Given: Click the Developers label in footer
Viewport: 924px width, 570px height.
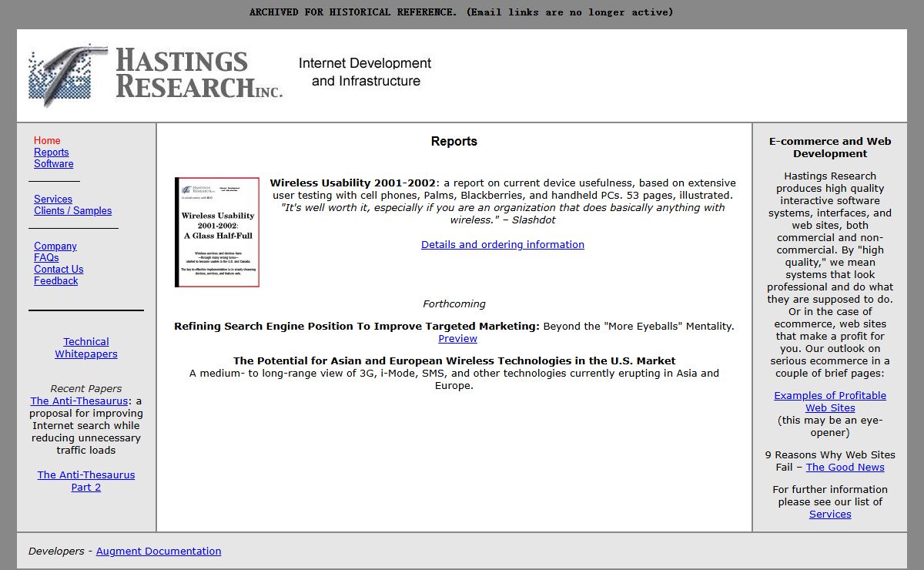Looking at the screenshot, I should point(56,551).
